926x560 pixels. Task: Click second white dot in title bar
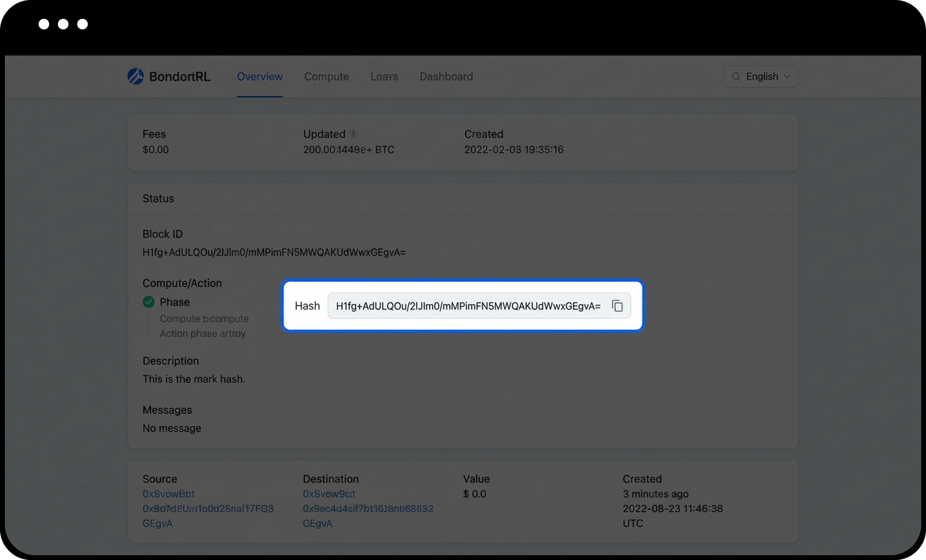point(63,24)
